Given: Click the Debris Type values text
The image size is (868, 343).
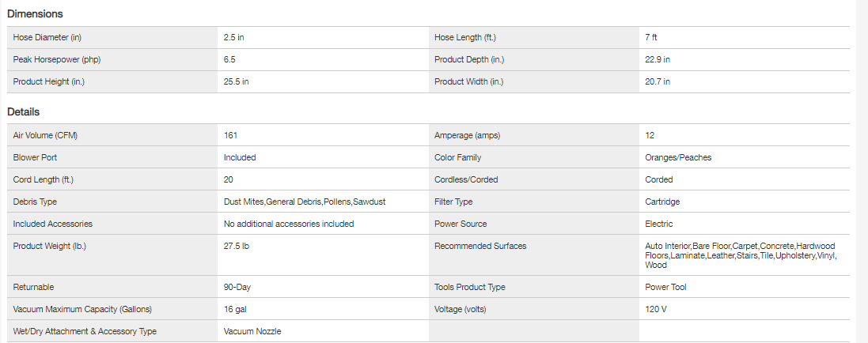Looking at the screenshot, I should pos(305,202).
